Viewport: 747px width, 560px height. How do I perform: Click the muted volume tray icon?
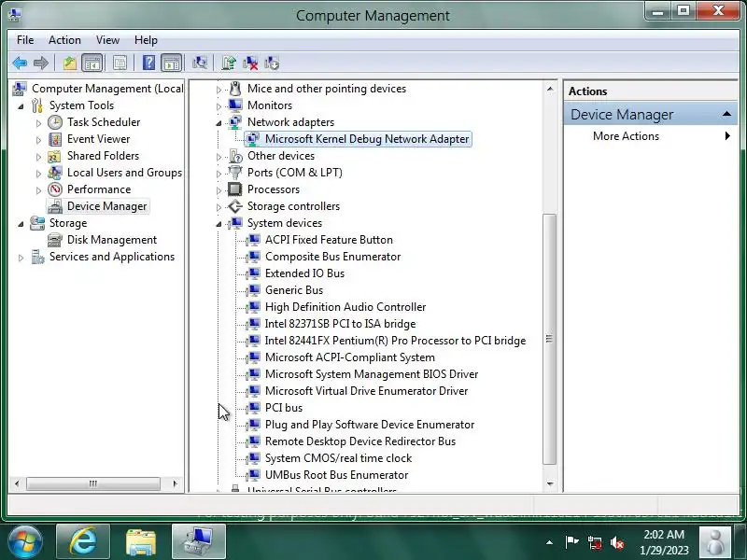coord(617,542)
